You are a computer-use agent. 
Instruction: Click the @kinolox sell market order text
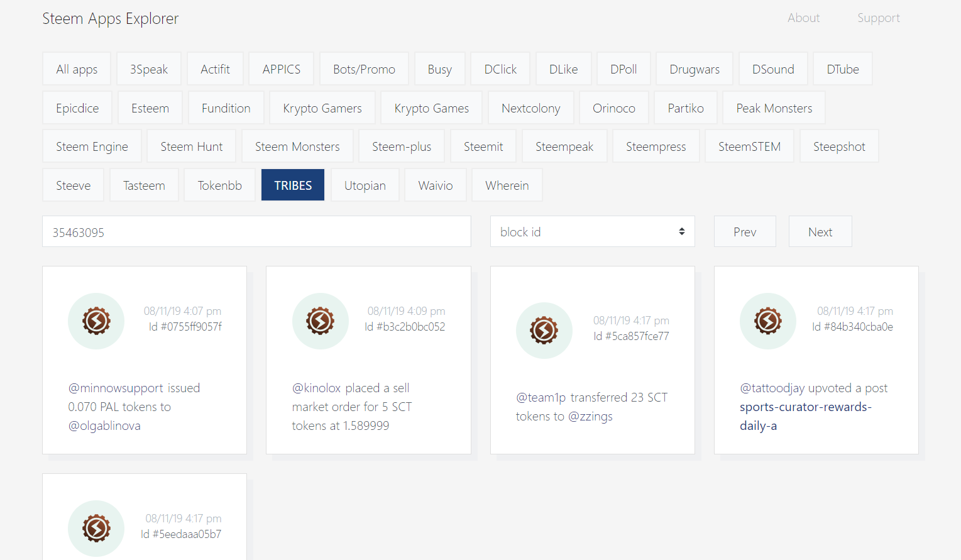click(352, 407)
